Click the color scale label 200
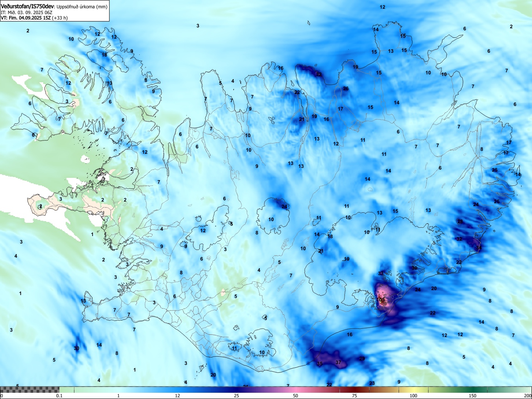Viewport: 532px width, 399px height. coord(527,396)
